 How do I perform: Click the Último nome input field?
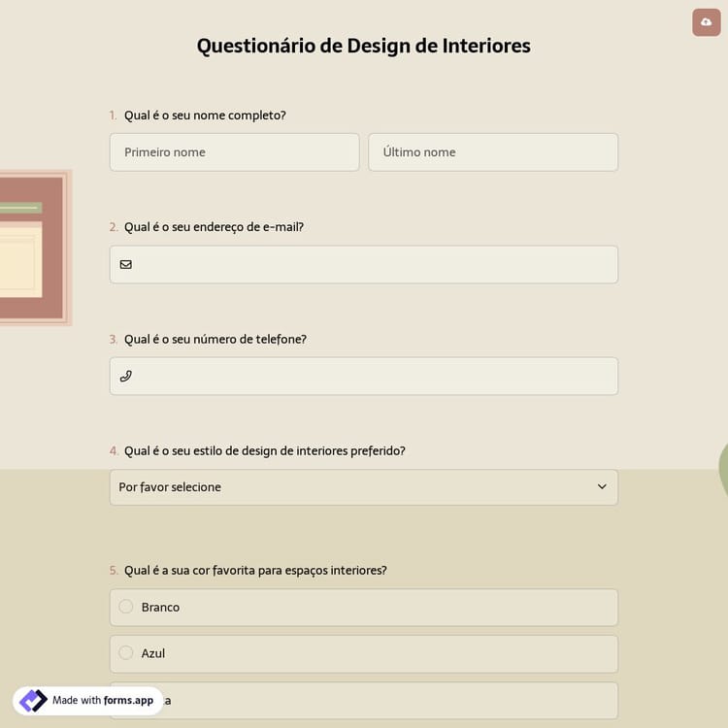tap(492, 152)
